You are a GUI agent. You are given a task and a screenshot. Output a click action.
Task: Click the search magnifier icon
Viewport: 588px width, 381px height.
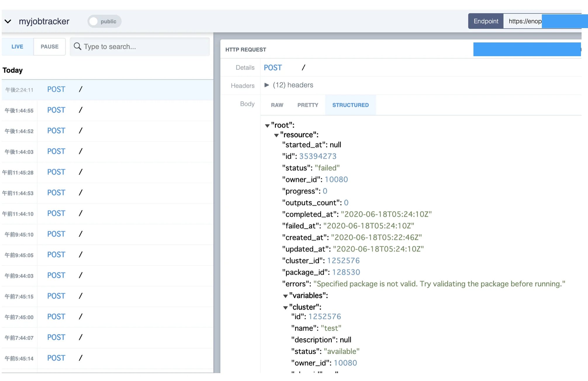coord(77,46)
